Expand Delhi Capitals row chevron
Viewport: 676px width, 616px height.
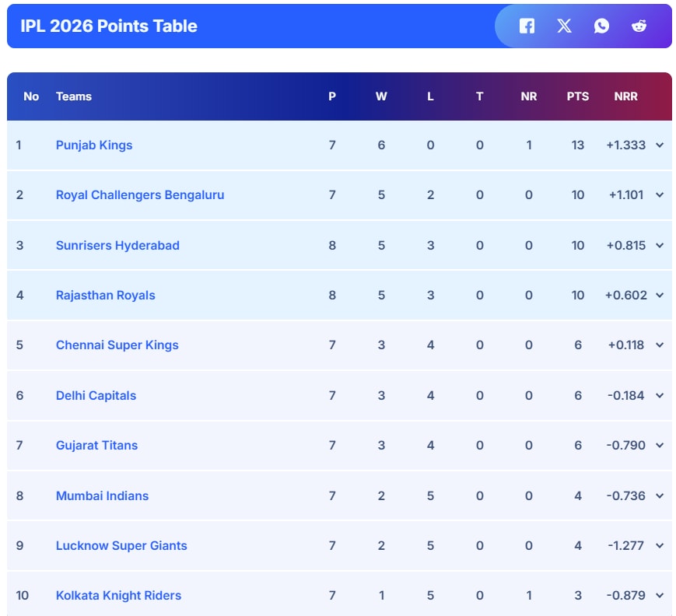coord(660,396)
